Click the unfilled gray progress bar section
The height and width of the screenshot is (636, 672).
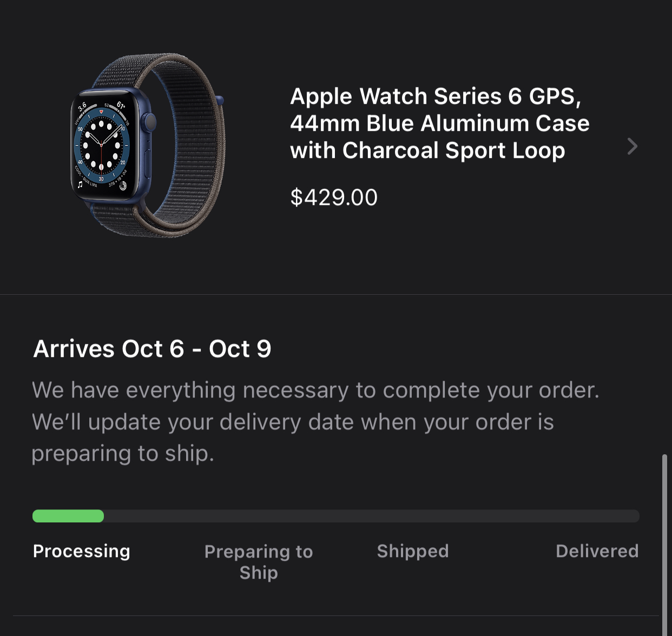pyautogui.click(x=372, y=516)
